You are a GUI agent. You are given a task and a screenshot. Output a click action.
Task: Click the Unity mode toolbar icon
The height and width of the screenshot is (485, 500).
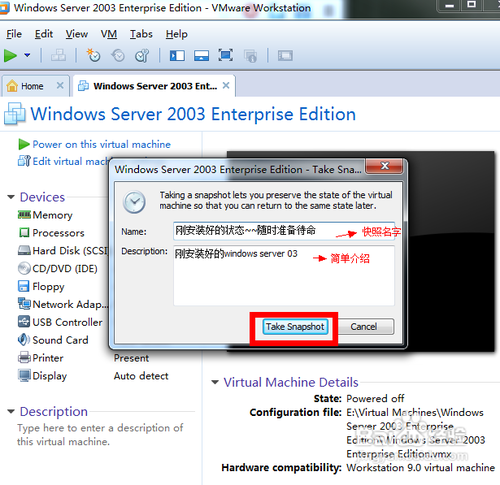(x=250, y=56)
